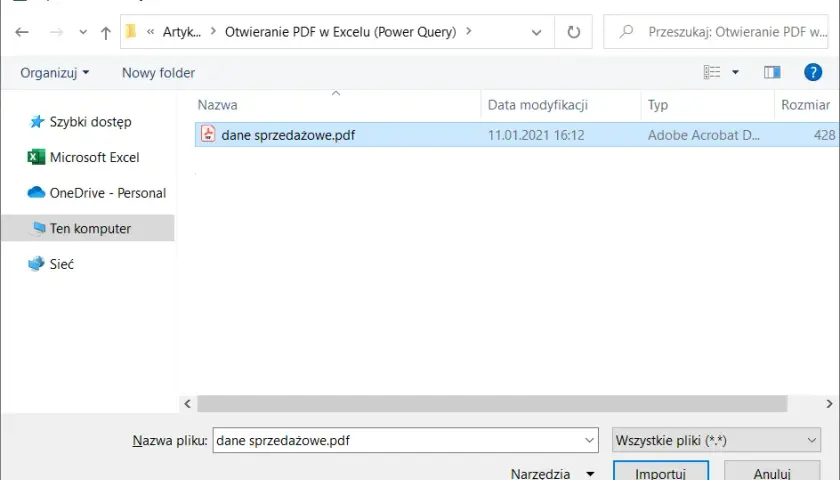
Task: Click the horizontal scrollbar thumb
Action: pos(492,403)
